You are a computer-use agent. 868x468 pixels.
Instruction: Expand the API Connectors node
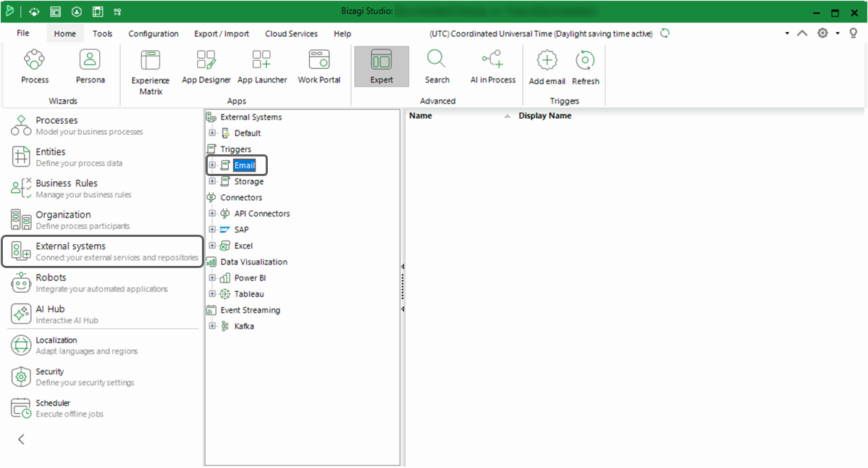[212, 213]
